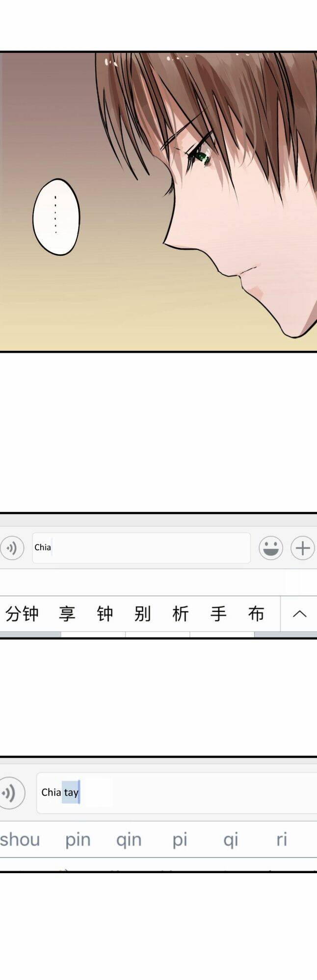
Task: Pick pinyin suggestion pi
Action: pyautogui.click(x=180, y=840)
